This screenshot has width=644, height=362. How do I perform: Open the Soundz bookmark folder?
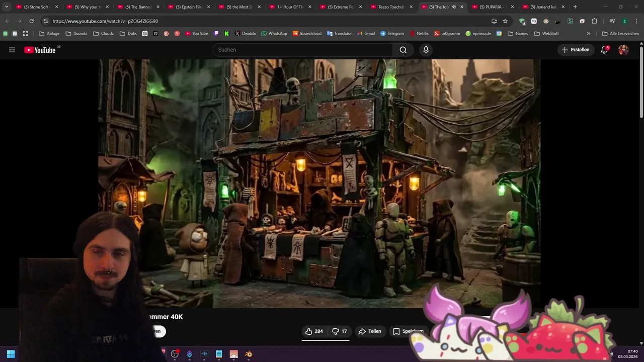[76, 34]
